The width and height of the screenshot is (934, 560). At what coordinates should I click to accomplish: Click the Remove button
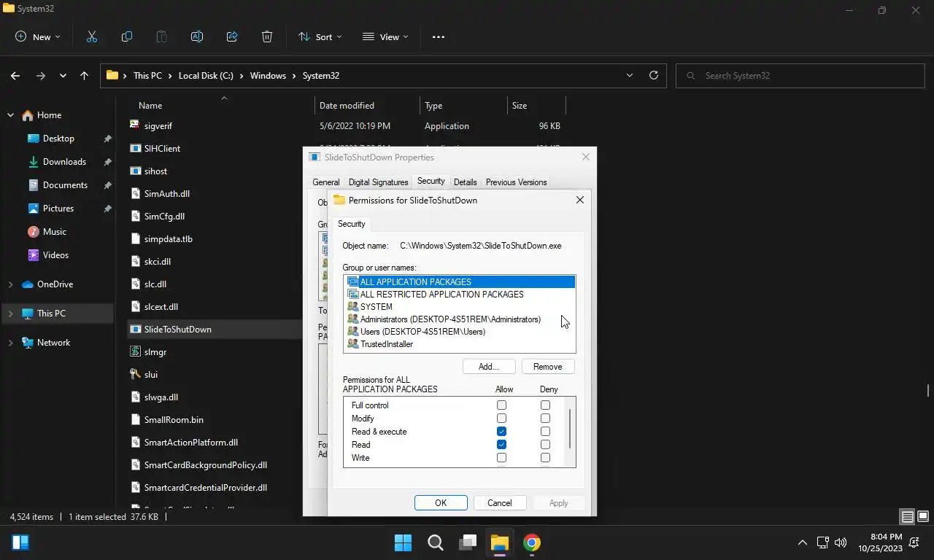[547, 367]
